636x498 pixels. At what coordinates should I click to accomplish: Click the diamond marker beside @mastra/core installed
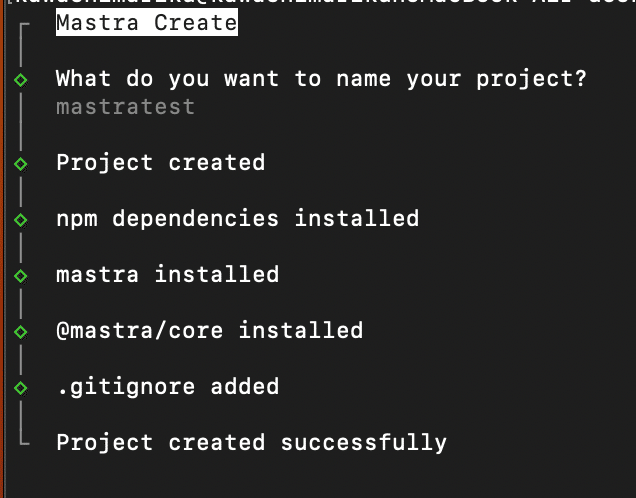[x=21, y=331]
